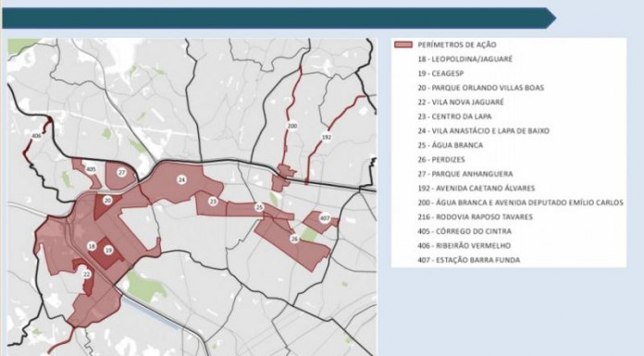This screenshot has height=356, width=644.
Task: Click the circular marker labeled 27
Action: 121,173
